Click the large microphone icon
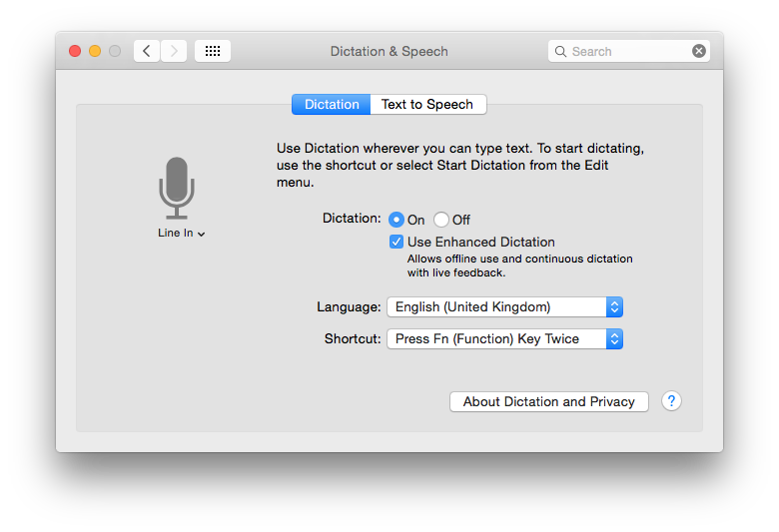Screen dimensions: 779x532 tap(177, 188)
